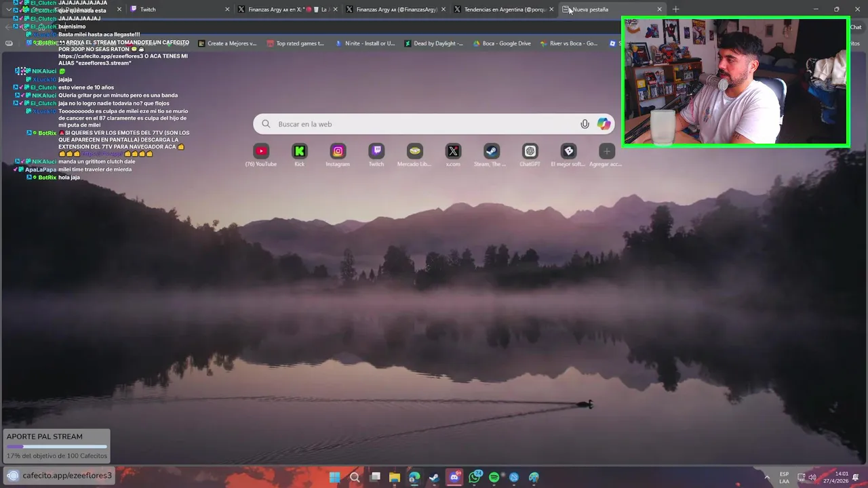Open 'Create a Mejores v...' bookmark
The height and width of the screenshot is (488, 868).
pyautogui.click(x=227, y=43)
